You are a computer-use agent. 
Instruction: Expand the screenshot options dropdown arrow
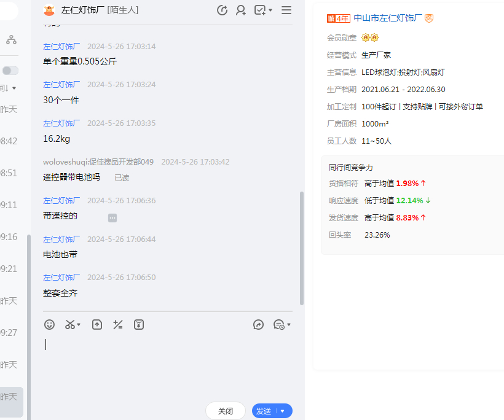79,325
